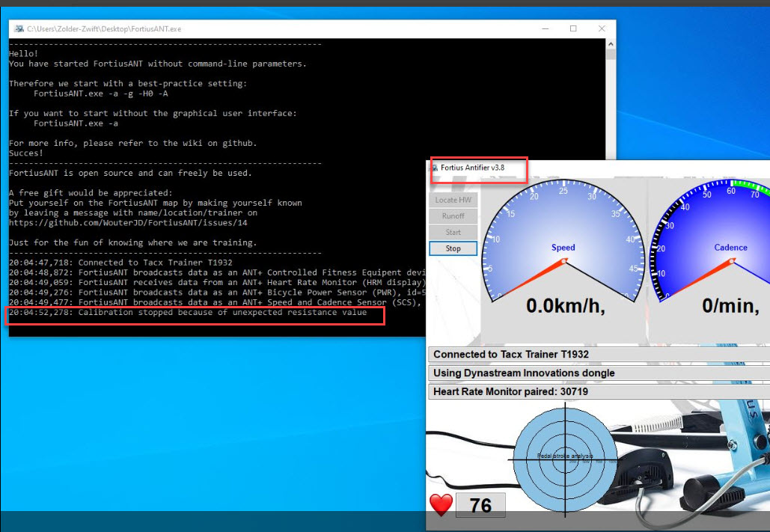
Task: Click the 0/min cadence readout
Action: [730, 306]
